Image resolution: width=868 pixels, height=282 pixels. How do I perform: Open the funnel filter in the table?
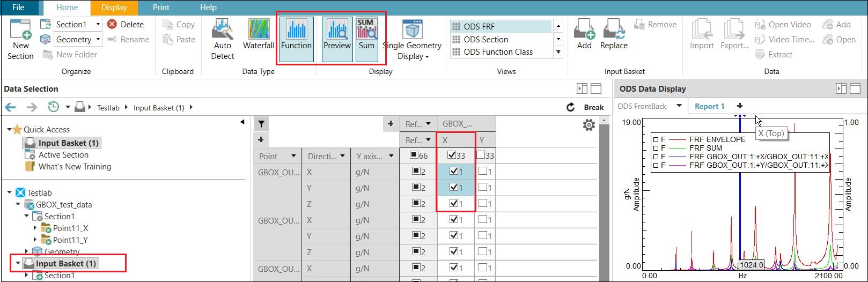[261, 124]
